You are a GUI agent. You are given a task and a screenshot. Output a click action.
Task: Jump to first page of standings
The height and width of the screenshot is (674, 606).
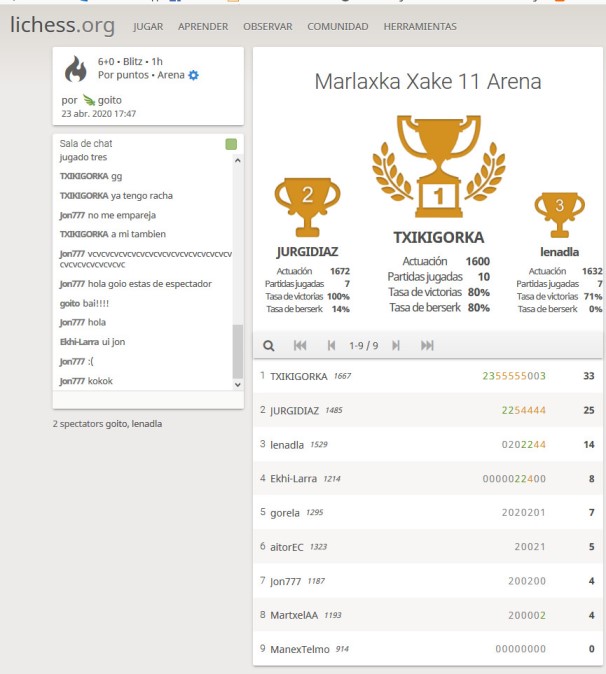tap(300, 345)
